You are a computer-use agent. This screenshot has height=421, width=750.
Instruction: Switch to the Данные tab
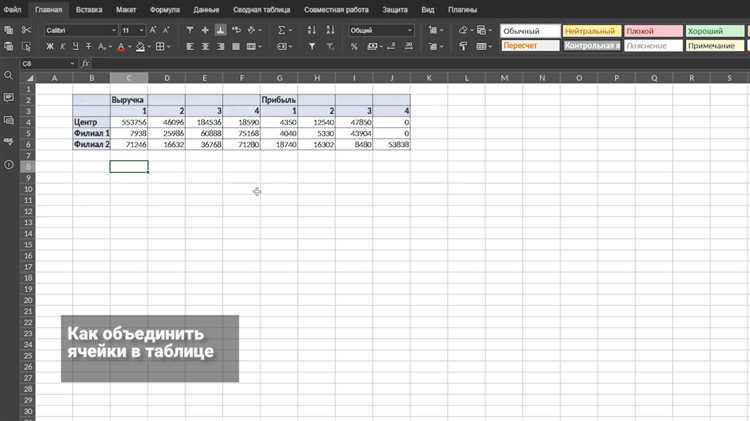206,10
